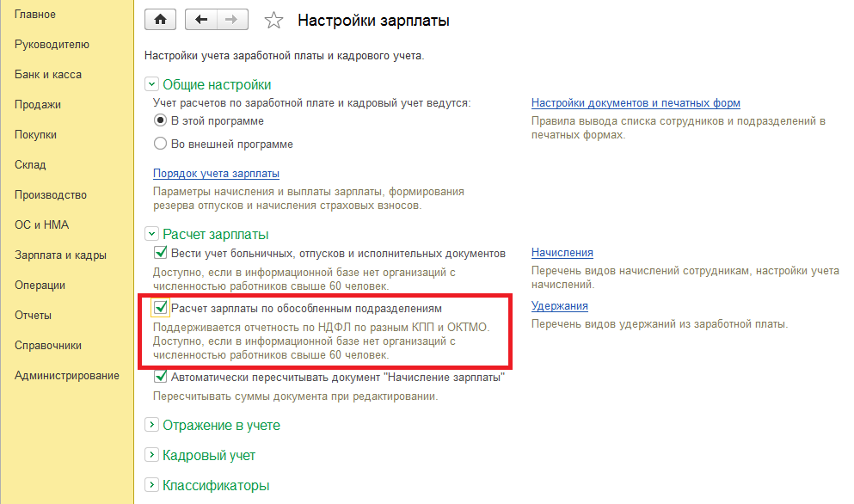
Task: Toggle 'Расчет зарплаты по обособленным подразделениям' checkbox
Action: (160, 308)
